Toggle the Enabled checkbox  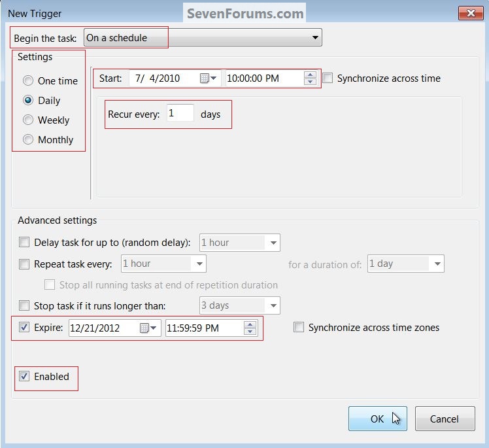point(24,376)
